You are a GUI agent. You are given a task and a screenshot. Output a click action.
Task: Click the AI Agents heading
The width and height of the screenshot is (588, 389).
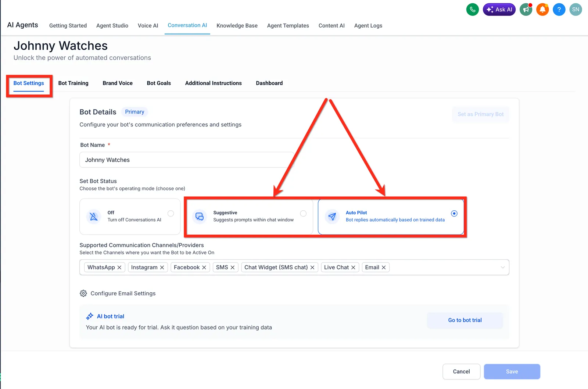pos(22,25)
